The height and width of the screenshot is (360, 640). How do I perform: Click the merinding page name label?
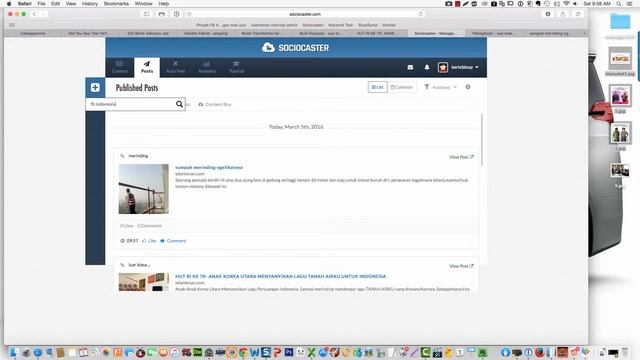[138, 156]
